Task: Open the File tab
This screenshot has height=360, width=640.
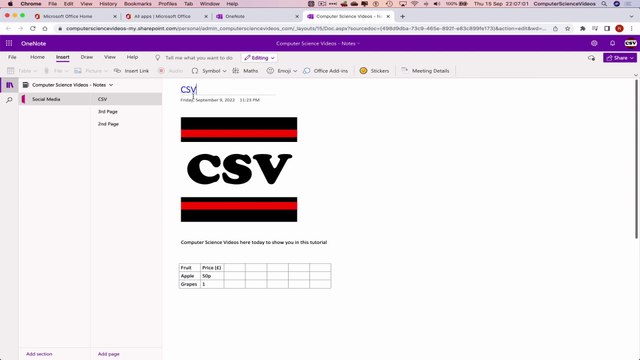Action: (12, 57)
